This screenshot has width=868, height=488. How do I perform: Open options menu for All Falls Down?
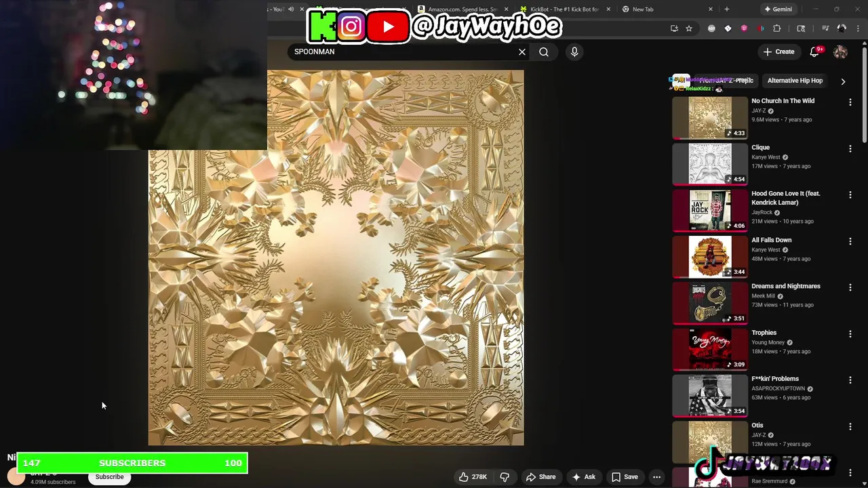850,241
